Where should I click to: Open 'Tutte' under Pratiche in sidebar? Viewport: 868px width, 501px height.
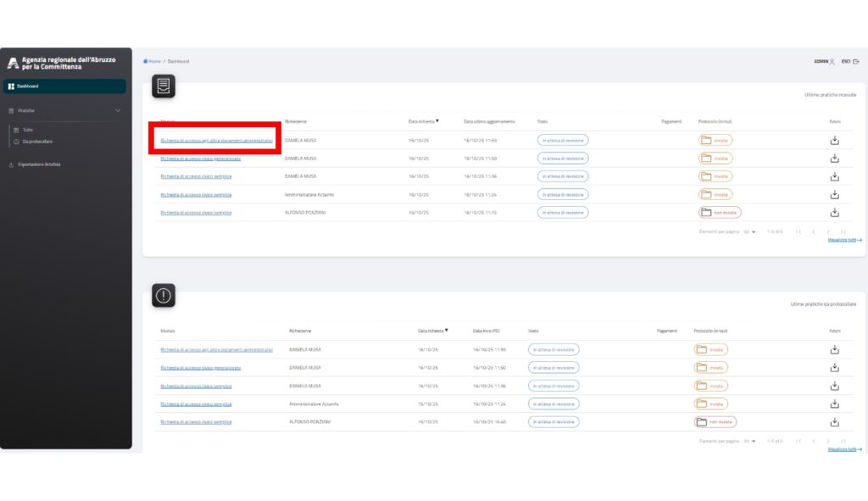point(27,130)
